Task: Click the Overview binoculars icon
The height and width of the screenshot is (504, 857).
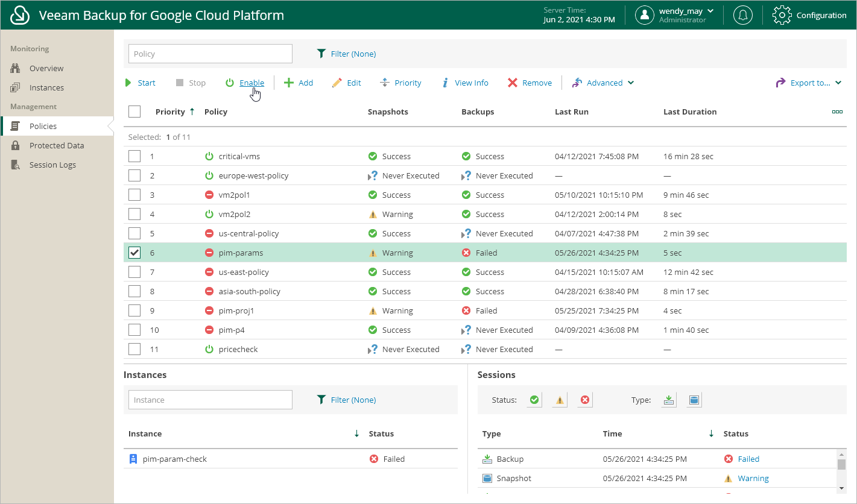Action: [x=16, y=68]
